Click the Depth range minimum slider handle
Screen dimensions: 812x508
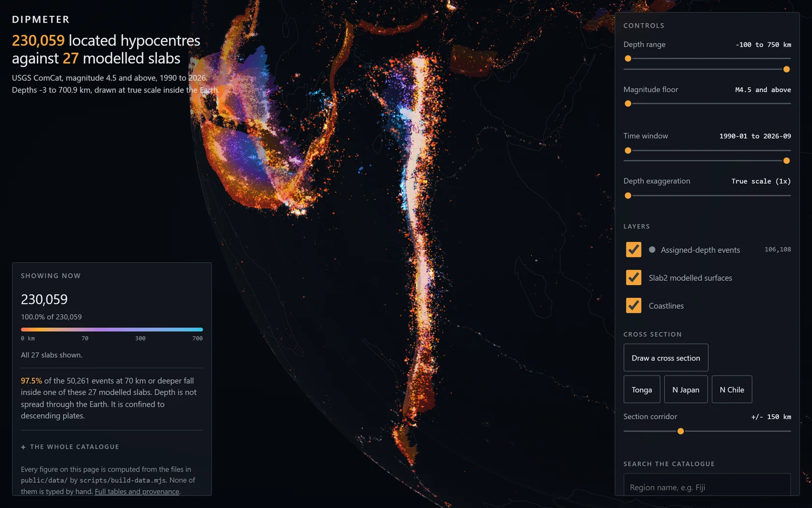pos(628,59)
